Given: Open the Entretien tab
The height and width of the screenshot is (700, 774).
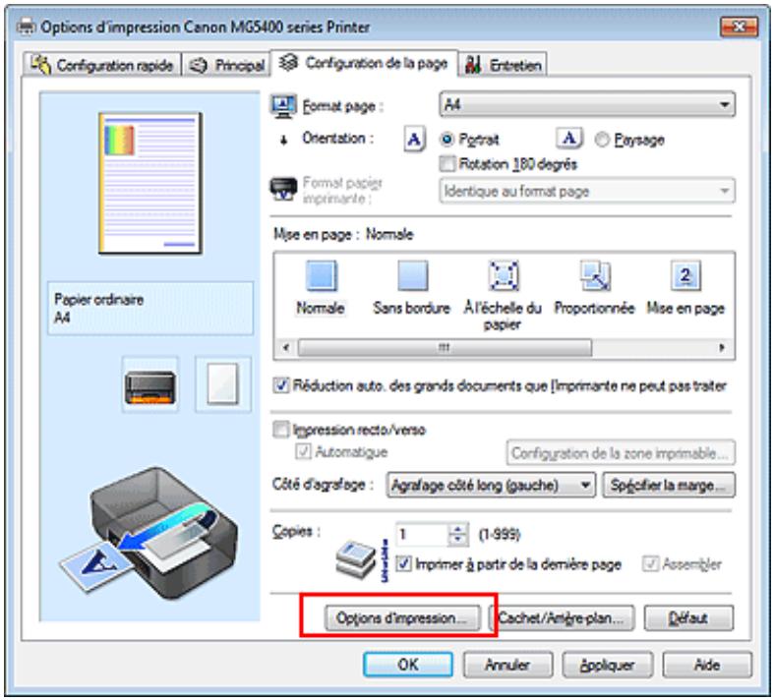Looking at the screenshot, I should (x=504, y=65).
